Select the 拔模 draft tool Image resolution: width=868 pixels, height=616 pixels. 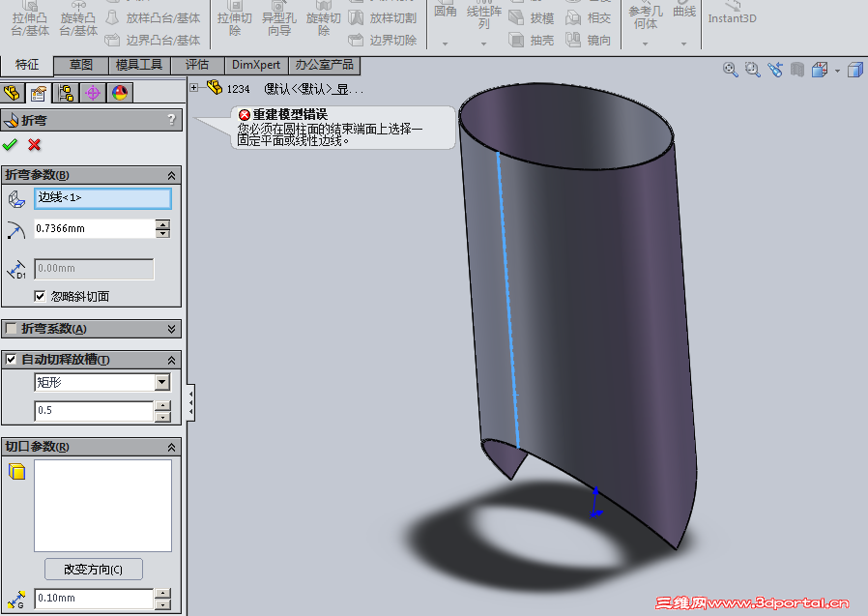[532, 17]
